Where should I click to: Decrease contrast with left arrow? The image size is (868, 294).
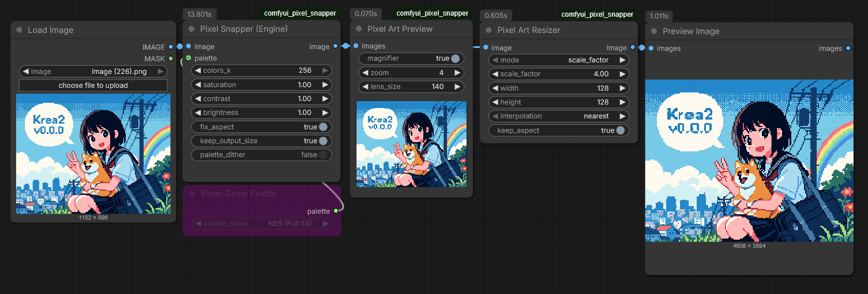coord(198,99)
